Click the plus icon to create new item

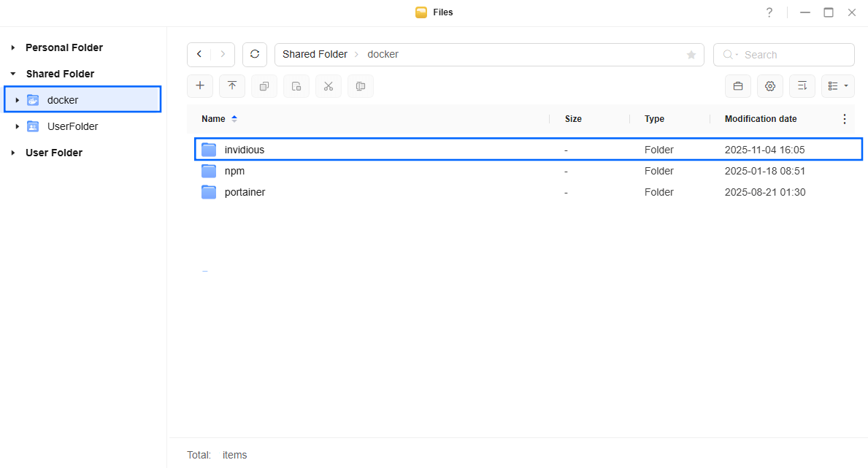point(200,86)
